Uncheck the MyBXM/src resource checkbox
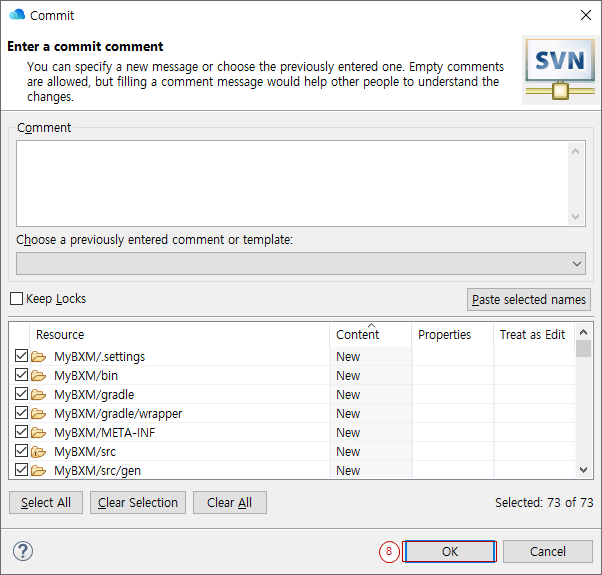The height and width of the screenshot is (575, 602). [21, 452]
